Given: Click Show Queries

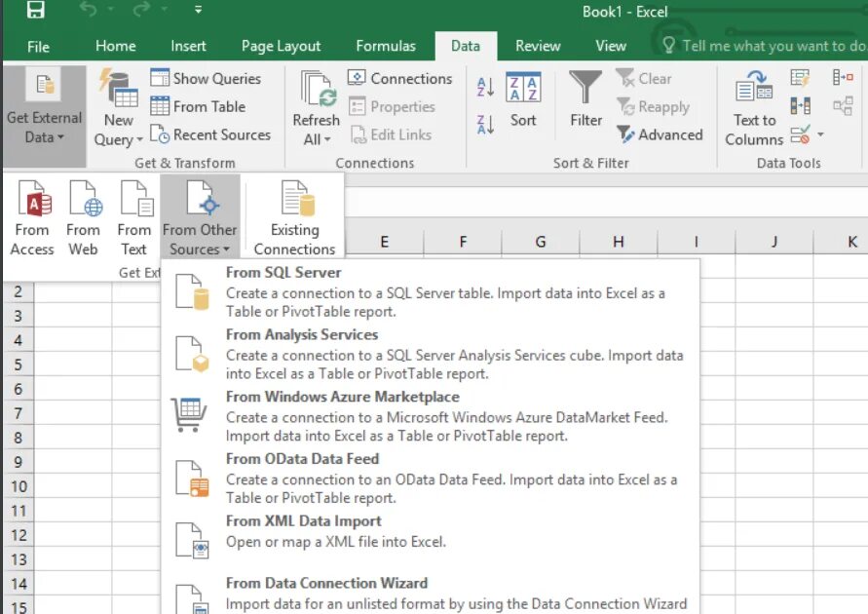Looking at the screenshot, I should pos(206,78).
